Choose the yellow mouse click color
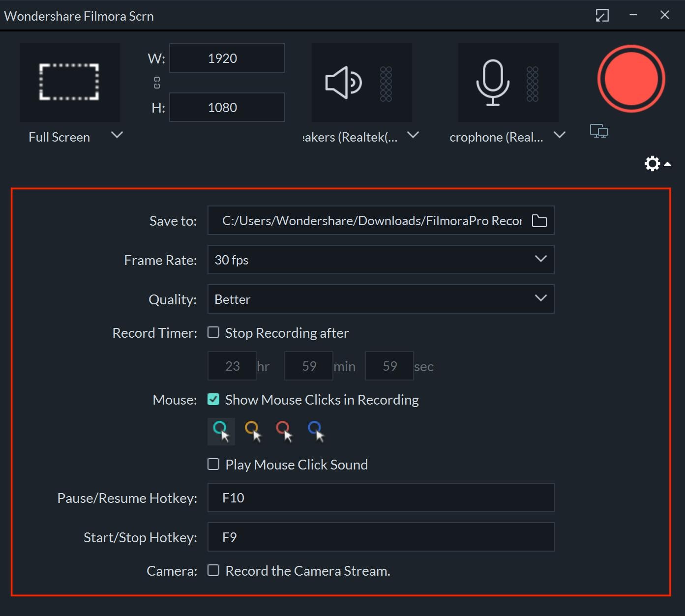The height and width of the screenshot is (616, 685). coord(253,431)
